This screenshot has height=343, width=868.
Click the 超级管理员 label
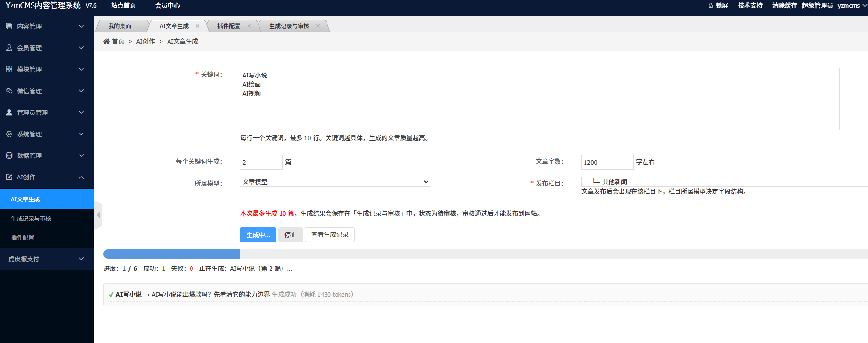(817, 6)
